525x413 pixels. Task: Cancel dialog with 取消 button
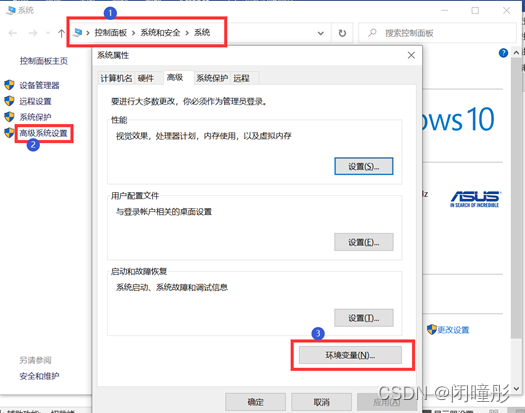click(x=321, y=402)
